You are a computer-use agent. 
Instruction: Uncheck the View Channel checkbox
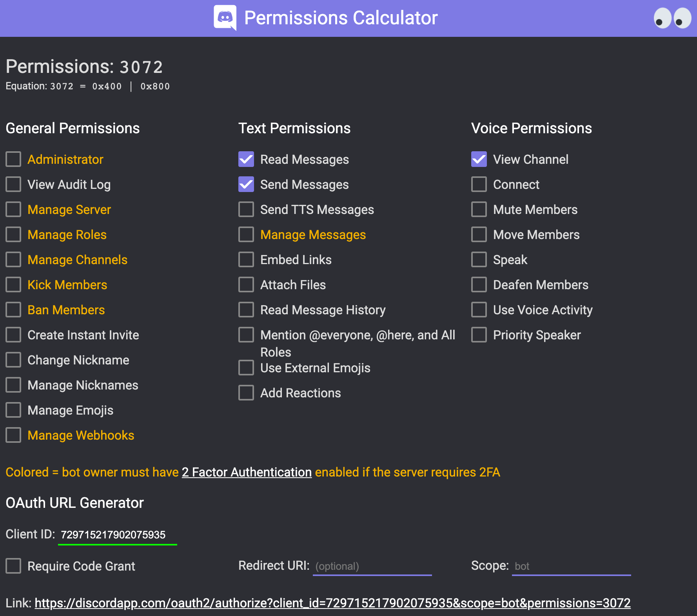coord(479,159)
